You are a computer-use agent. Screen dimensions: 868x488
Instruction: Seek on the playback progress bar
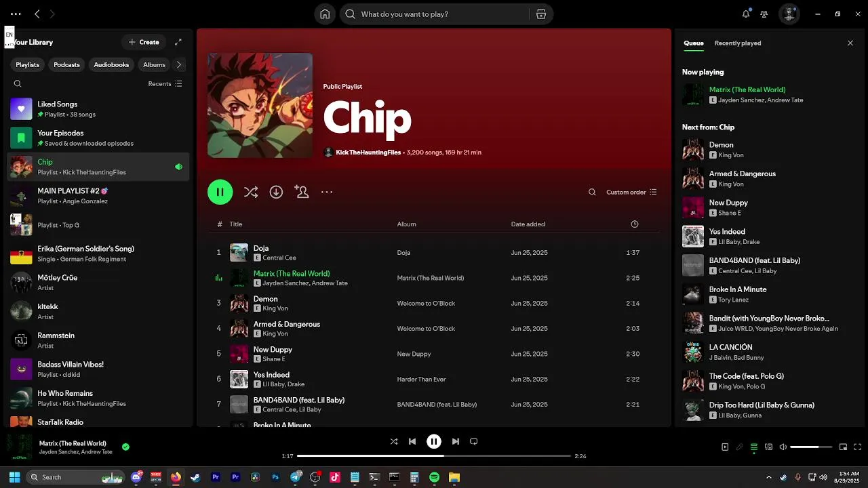[434, 456]
